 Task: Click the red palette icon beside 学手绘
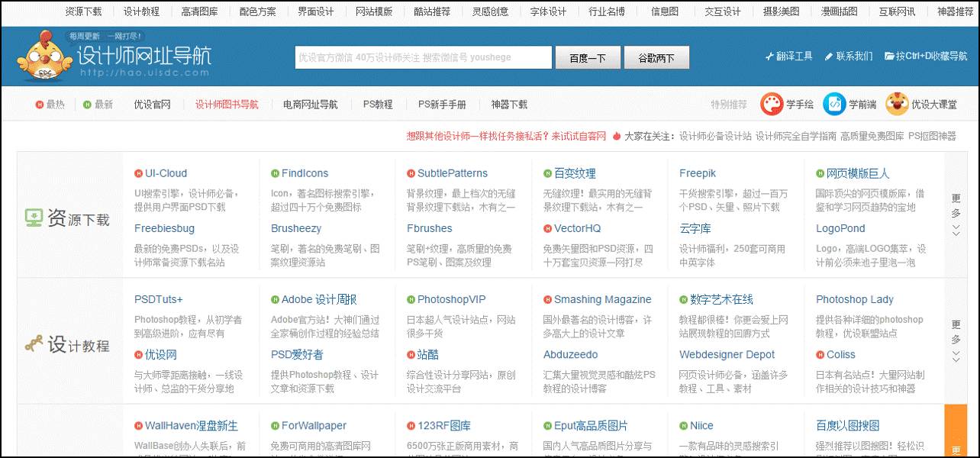tap(771, 104)
